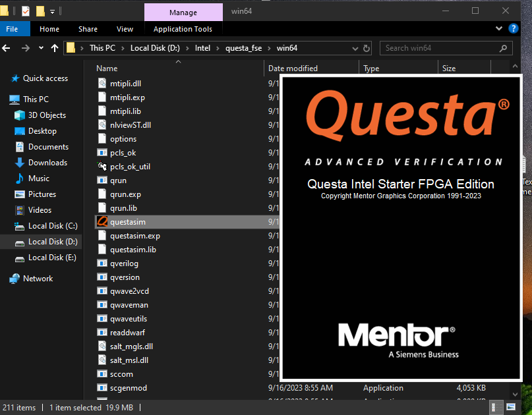Select the questasim.exp file

pyautogui.click(x=135, y=236)
